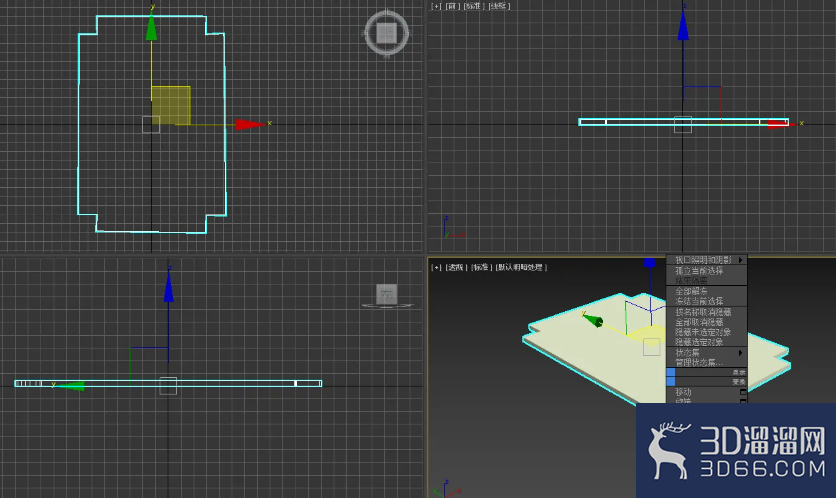This screenshot has width=836, height=498.
Task: Select 全部取消隐藏 in context menu
Action: (706, 322)
